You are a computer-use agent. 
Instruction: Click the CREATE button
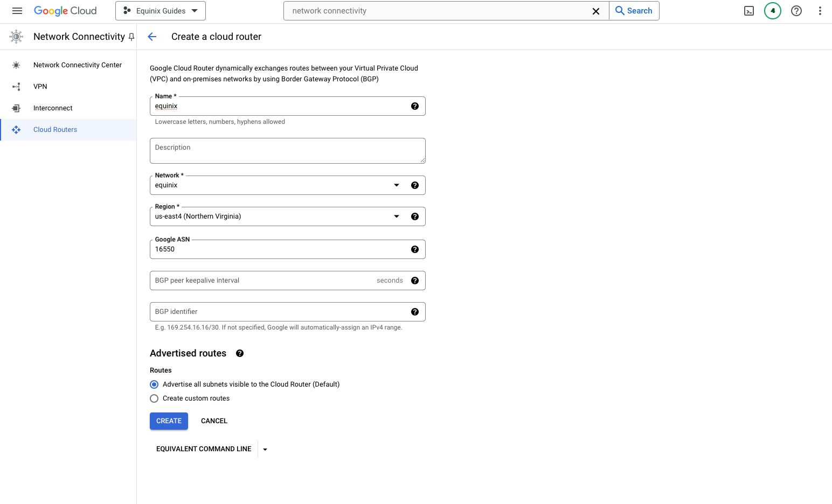[x=169, y=421]
